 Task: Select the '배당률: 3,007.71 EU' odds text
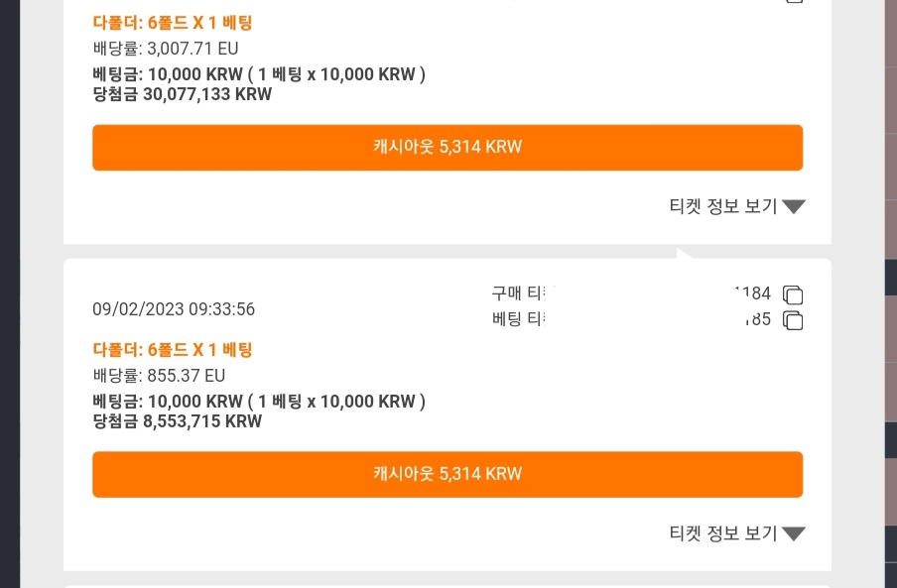[166, 49]
